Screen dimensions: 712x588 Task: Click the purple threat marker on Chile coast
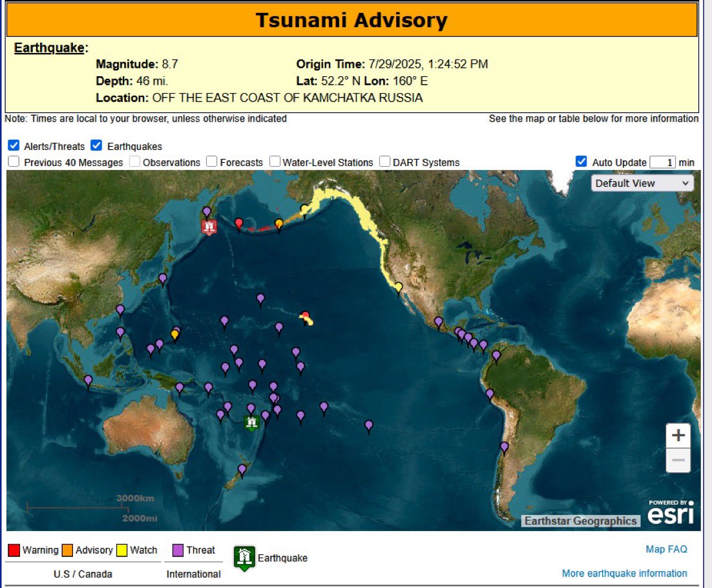point(504,448)
